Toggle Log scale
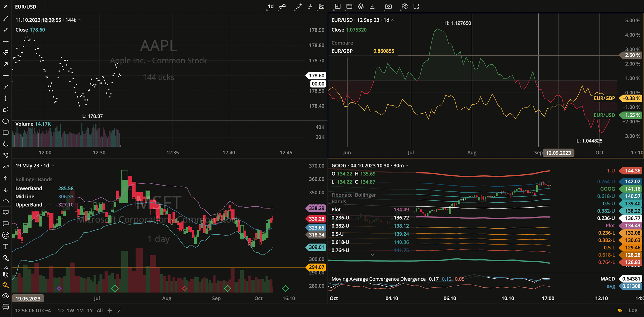 pos(633,311)
